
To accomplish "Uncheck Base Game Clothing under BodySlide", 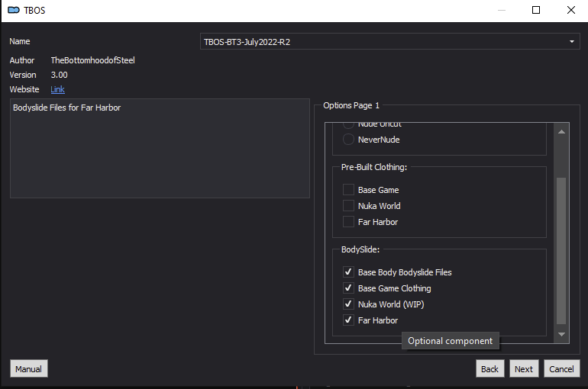I will 348,288.
